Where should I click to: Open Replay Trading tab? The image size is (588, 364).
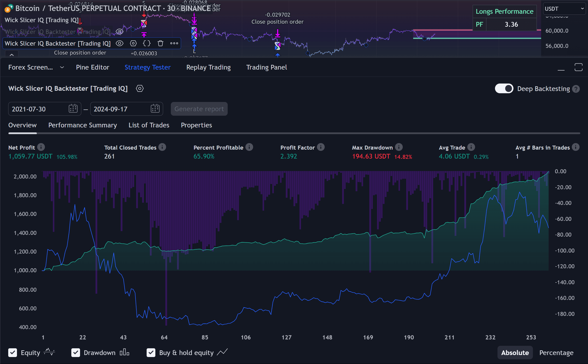pos(208,67)
